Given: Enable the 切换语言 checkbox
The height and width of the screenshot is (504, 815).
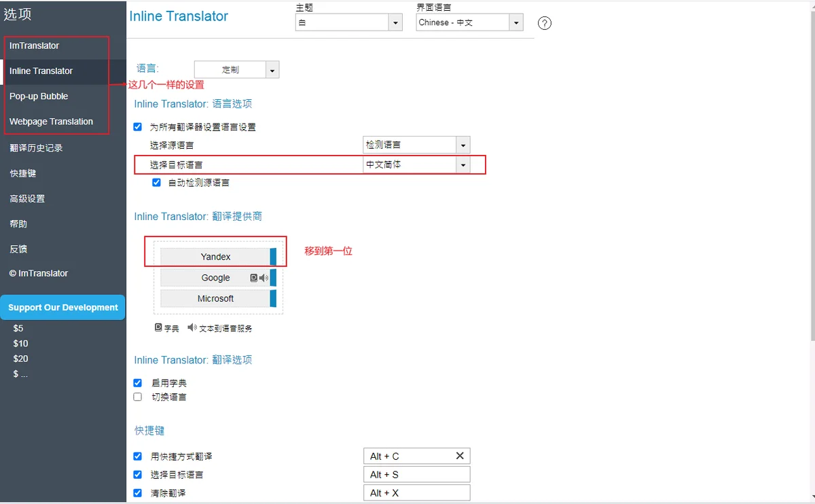Looking at the screenshot, I should pyautogui.click(x=138, y=397).
